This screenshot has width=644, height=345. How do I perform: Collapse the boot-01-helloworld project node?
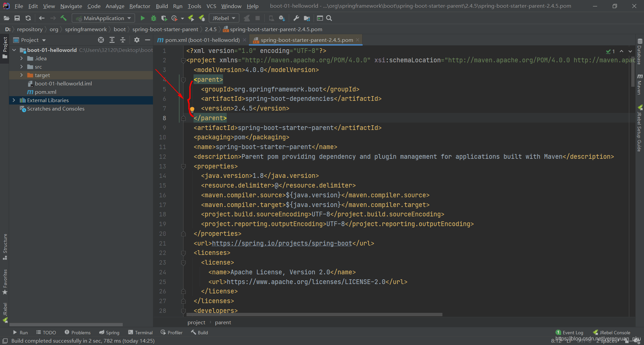click(x=14, y=50)
